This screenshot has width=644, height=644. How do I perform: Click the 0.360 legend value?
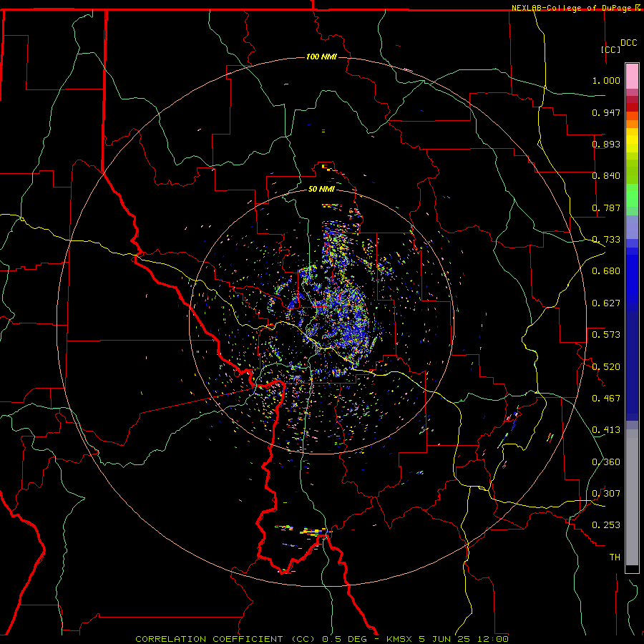(x=606, y=462)
